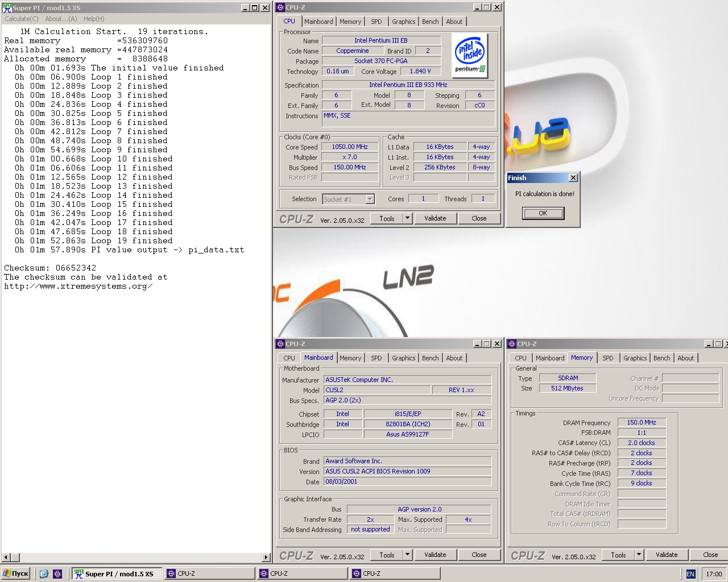Click the Close button in the CPU-Z Mainboard window
The height and width of the screenshot is (582, 728).
pyautogui.click(x=479, y=555)
